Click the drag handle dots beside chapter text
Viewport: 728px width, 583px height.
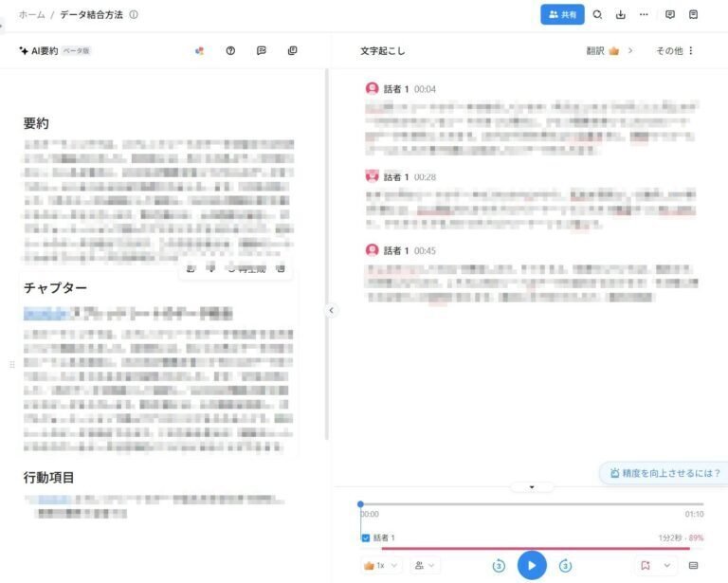coord(12,364)
